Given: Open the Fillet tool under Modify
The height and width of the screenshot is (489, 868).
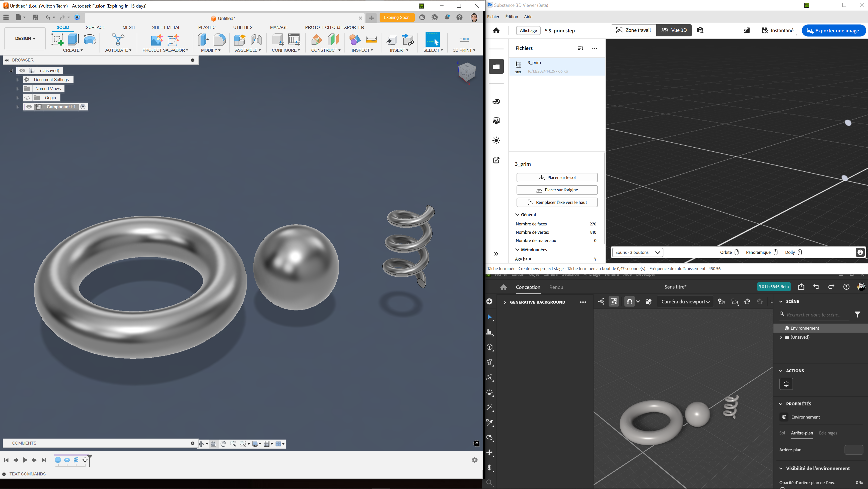Looking at the screenshot, I should pyautogui.click(x=220, y=40).
